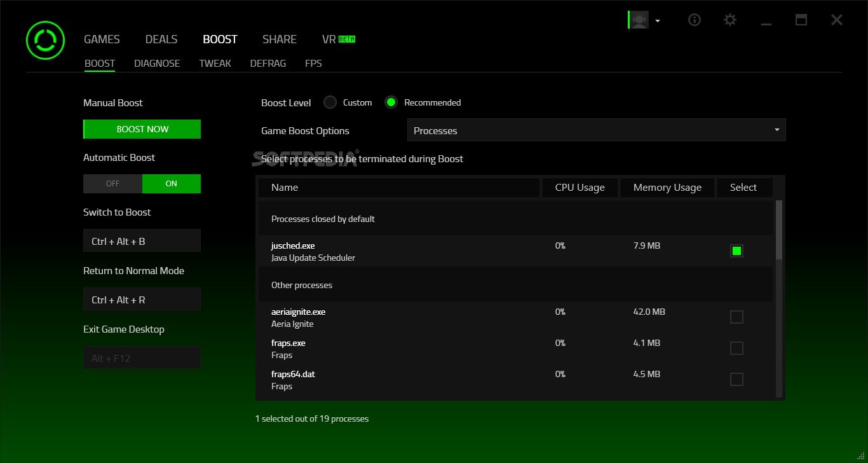
Task: Switch to the TWEAK sub-tab
Action: (215, 64)
